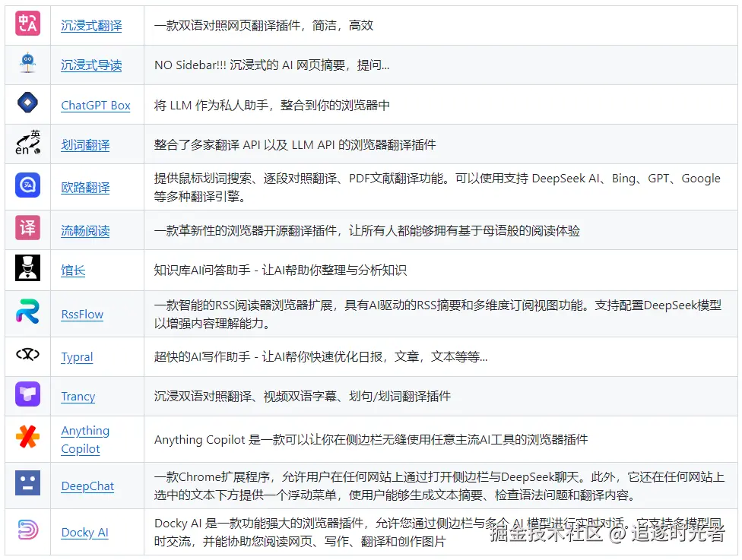
Task: Open the 划词翻译 link
Action: [85, 144]
